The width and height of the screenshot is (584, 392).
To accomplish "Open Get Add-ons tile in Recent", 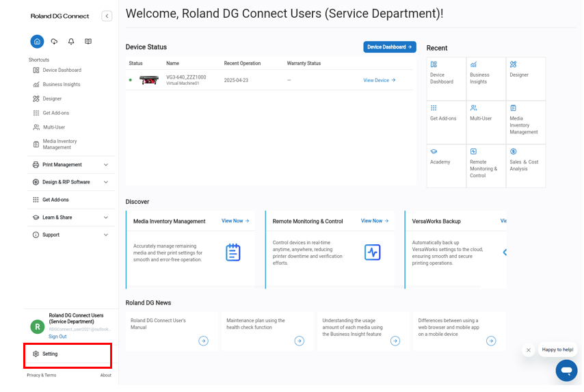I will click(446, 122).
